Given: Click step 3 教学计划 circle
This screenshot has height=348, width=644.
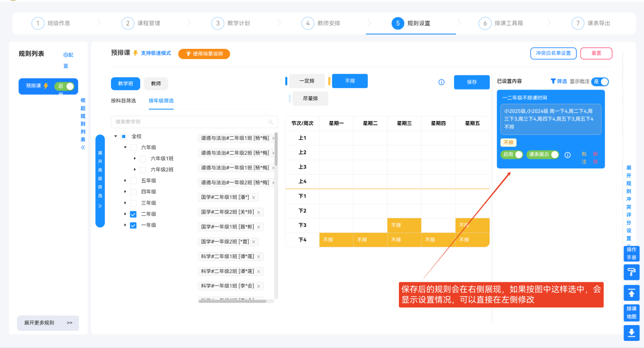Looking at the screenshot, I should (218, 23).
